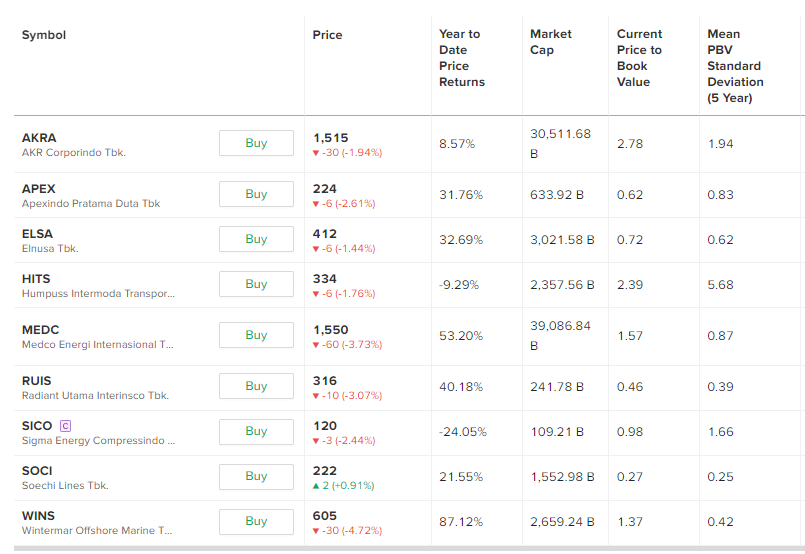Image resolution: width=805 pixels, height=554 pixels.
Task: Click the Buy button for MEDC
Action: tap(256, 335)
